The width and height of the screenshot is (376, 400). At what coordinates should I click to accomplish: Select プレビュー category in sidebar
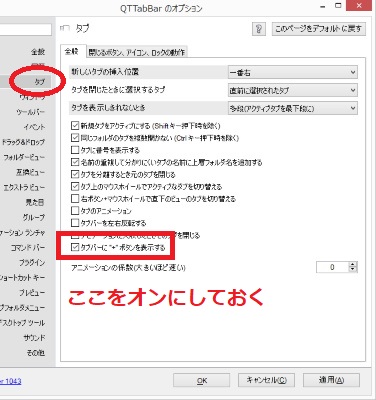click(x=32, y=293)
